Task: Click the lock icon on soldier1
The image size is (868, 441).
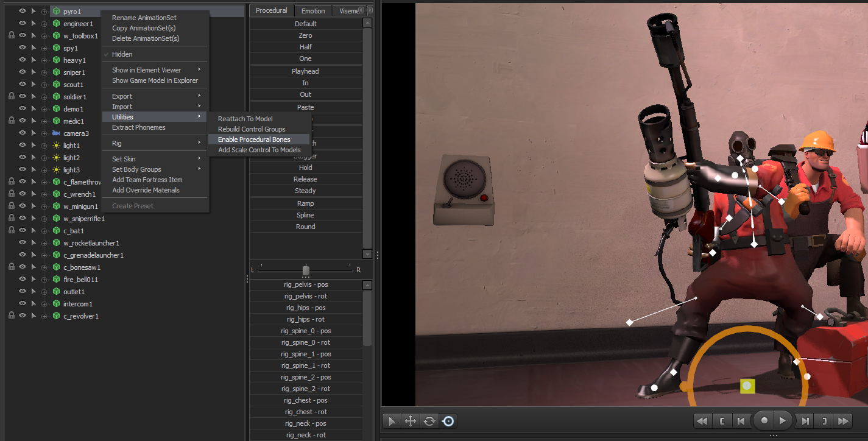Action: pos(12,97)
